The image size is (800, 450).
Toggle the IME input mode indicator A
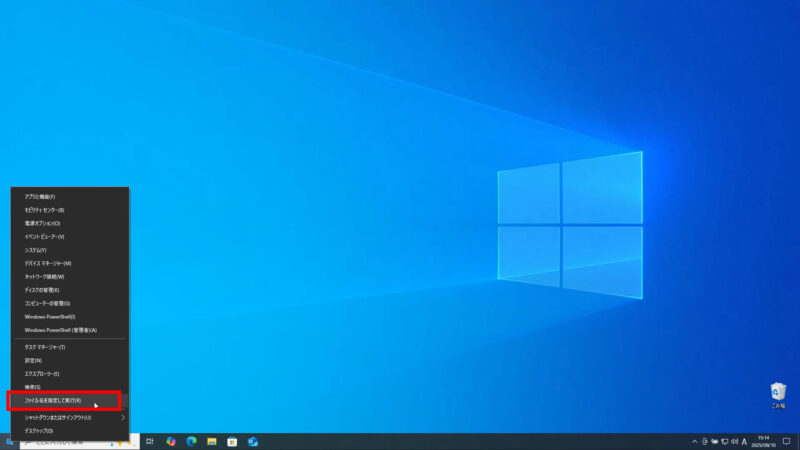[745, 441]
